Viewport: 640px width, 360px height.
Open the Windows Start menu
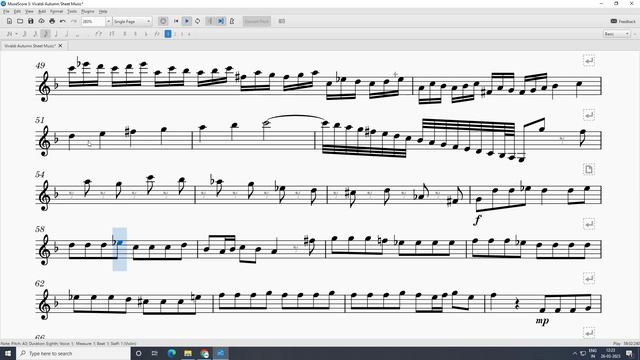click(x=8, y=353)
